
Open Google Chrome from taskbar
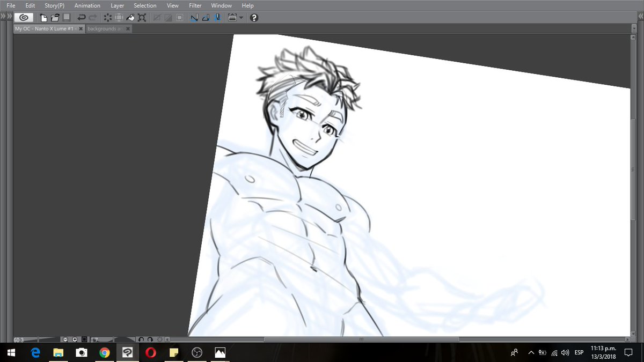pos(105,352)
